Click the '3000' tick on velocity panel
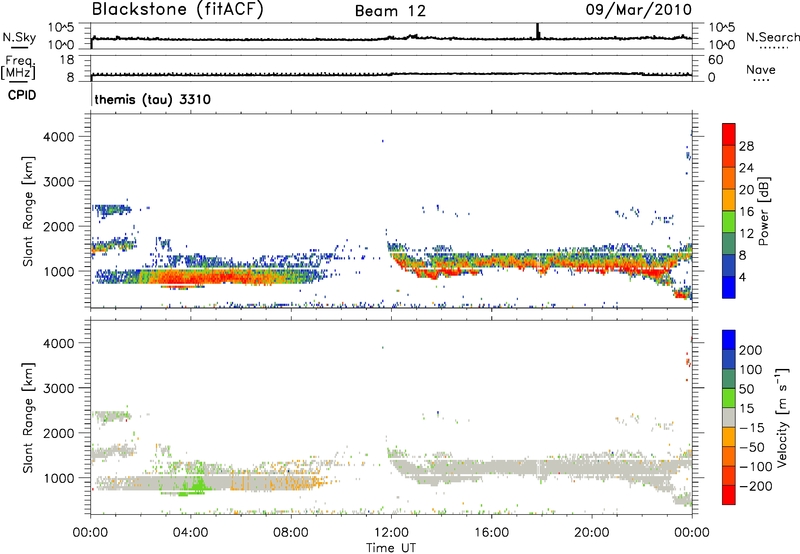The height and width of the screenshot is (554, 800). [59, 388]
